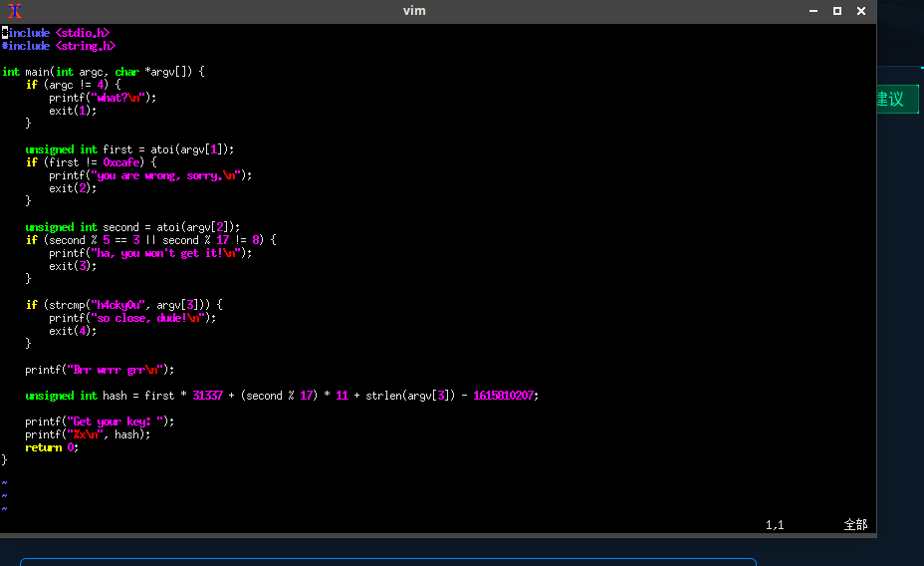The image size is (924, 566).
Task: Click the printf "Brr wrrr grr" line
Action: coord(100,371)
